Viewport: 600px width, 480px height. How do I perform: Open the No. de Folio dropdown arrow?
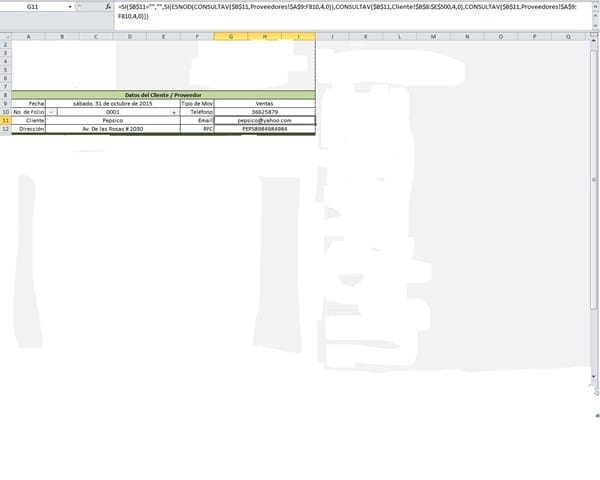point(174,112)
